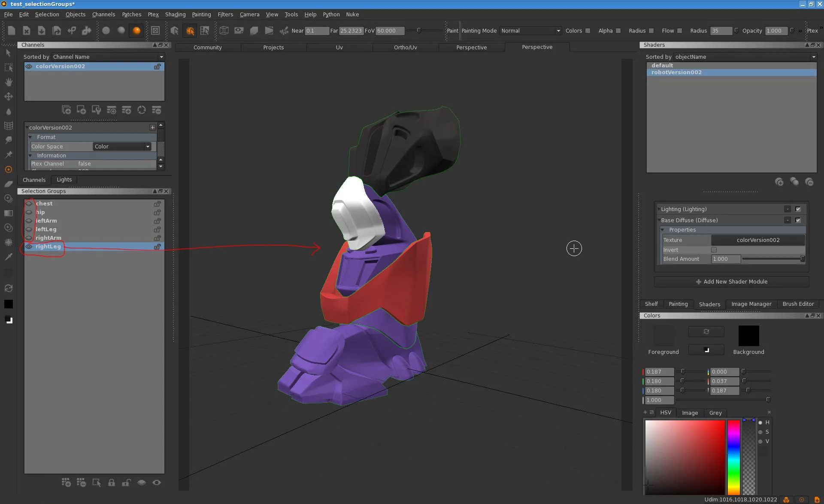This screenshot has width=824, height=504.
Task: Check the Invert checkbox
Action: (x=714, y=250)
